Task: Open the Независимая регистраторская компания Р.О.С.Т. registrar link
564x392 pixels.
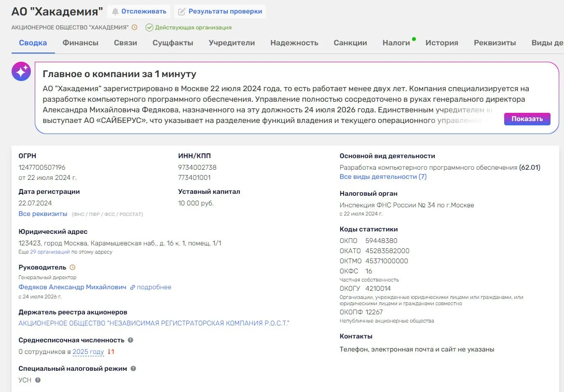Action: point(153,323)
